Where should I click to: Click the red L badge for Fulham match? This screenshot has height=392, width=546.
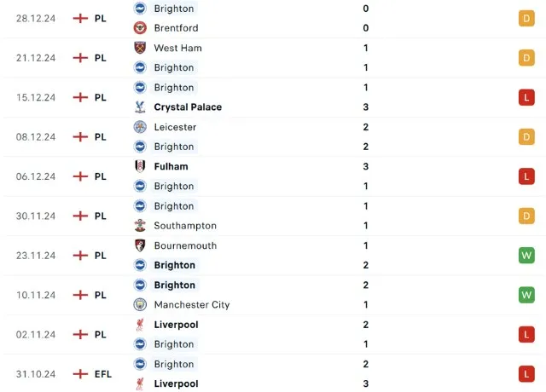pyautogui.click(x=526, y=176)
